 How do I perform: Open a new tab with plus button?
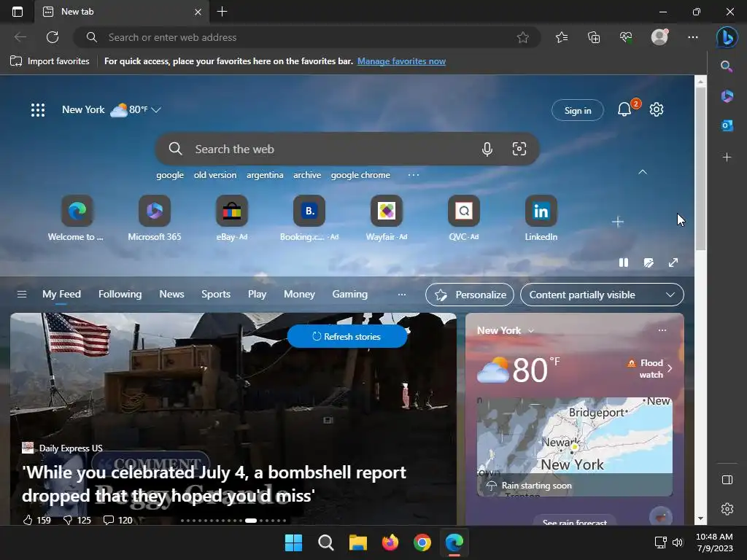(222, 12)
